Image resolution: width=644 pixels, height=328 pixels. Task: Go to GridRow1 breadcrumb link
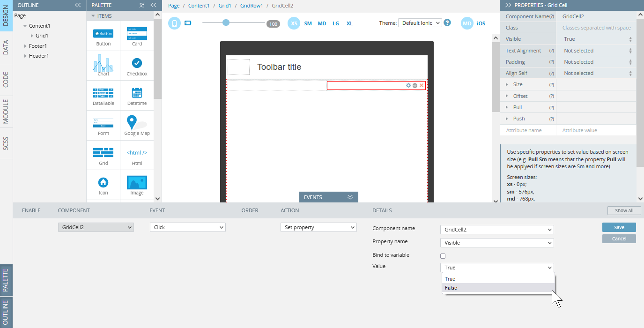coord(252,6)
